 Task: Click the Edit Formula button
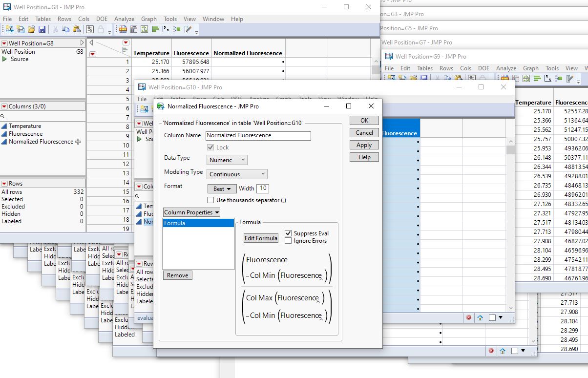tap(261, 238)
